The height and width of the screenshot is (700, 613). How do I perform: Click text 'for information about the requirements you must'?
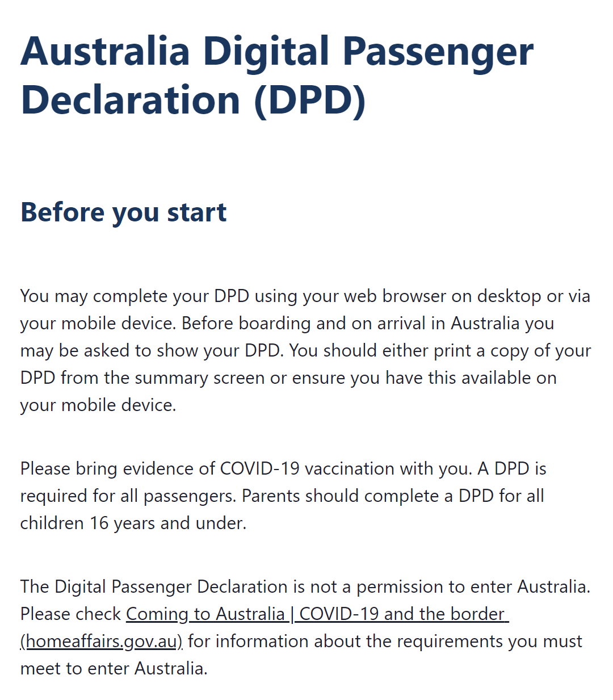[385, 641]
